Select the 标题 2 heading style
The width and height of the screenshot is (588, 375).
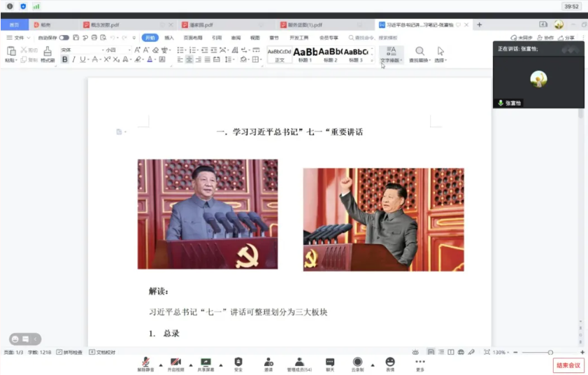click(331, 55)
